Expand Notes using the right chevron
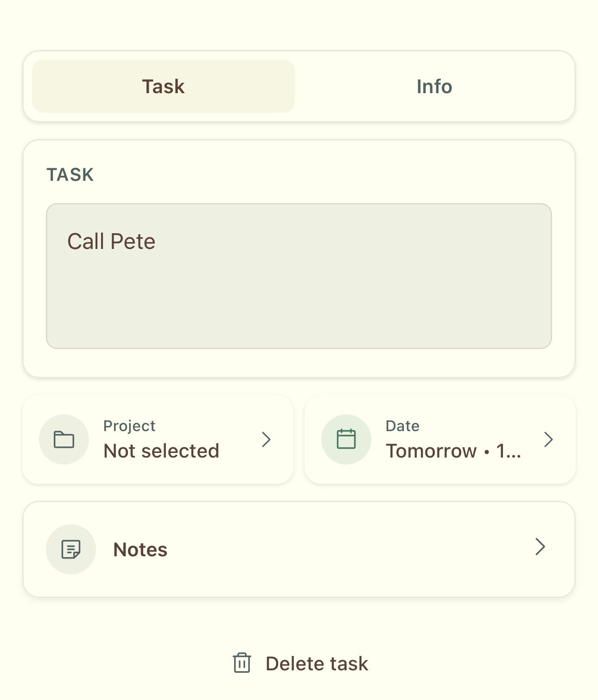The width and height of the screenshot is (598, 700). [540, 547]
